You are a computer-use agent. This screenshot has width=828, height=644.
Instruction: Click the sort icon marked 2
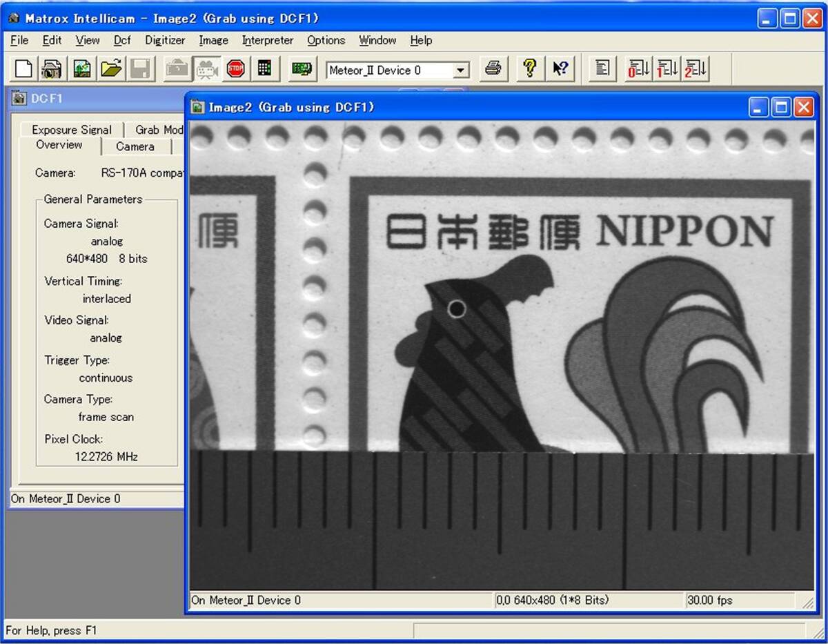695,69
